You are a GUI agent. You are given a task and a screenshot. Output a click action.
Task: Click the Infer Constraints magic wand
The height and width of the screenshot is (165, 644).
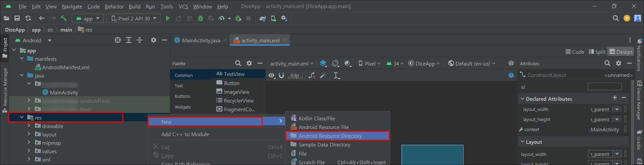(323, 75)
